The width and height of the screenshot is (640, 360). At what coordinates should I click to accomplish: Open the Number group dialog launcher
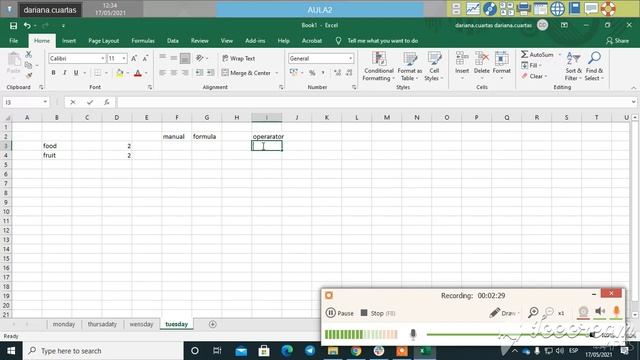[x=354, y=87]
